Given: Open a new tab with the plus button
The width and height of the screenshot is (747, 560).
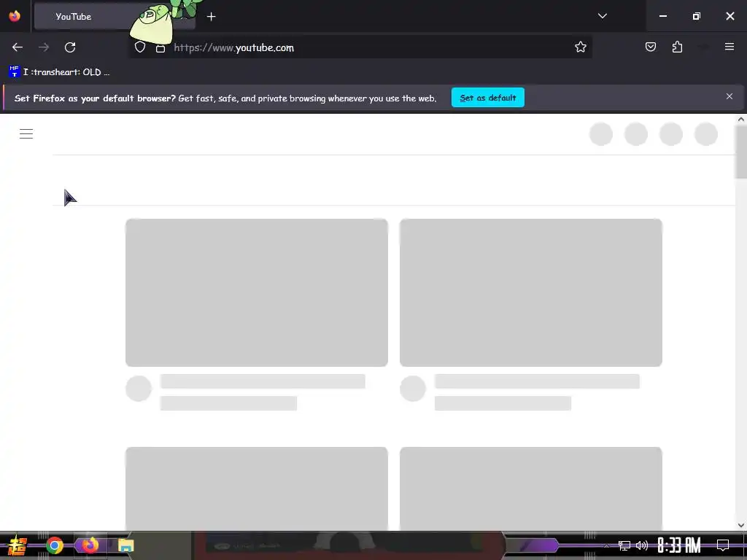Looking at the screenshot, I should coord(211,17).
